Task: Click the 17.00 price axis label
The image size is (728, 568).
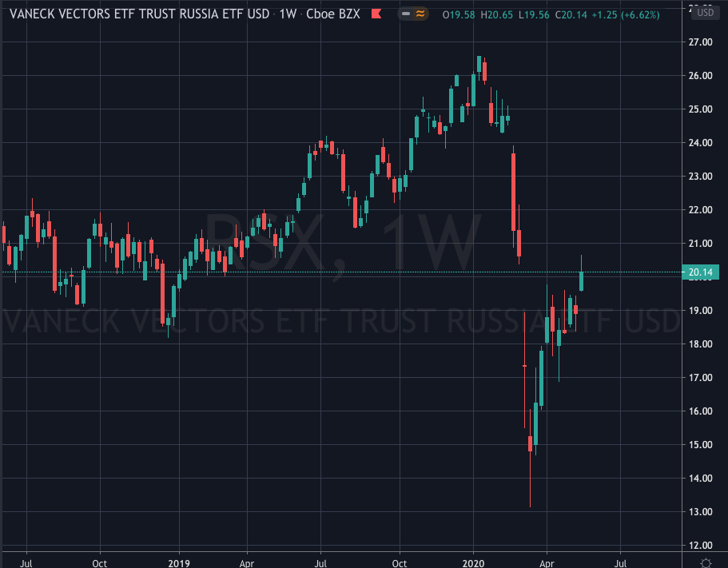Action: [700, 378]
